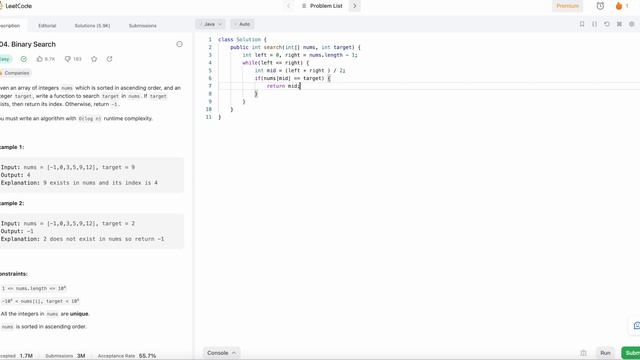Place cursor on code line 7 "return mid"
This screenshot has height=360, width=640.
click(284, 86)
